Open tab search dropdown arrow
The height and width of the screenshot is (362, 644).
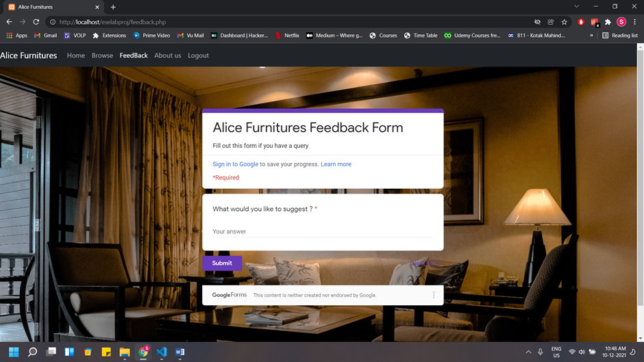(577, 7)
